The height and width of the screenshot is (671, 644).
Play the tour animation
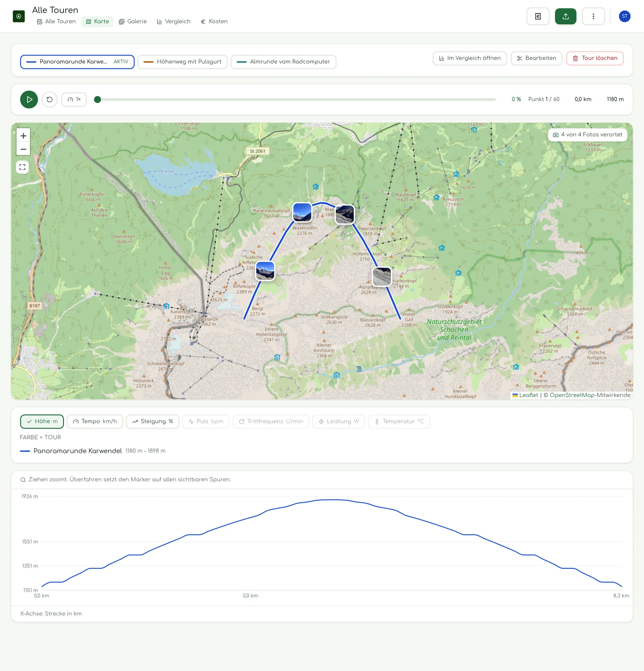point(29,99)
